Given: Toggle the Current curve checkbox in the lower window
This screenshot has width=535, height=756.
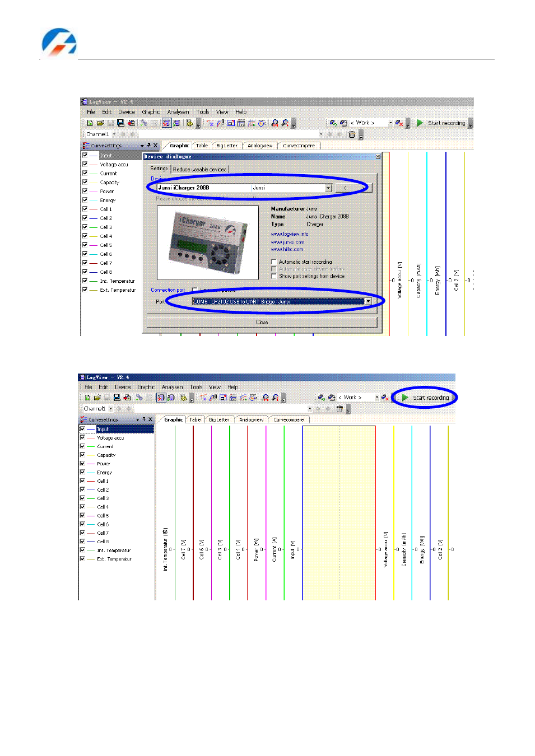Looking at the screenshot, I should 82,446.
